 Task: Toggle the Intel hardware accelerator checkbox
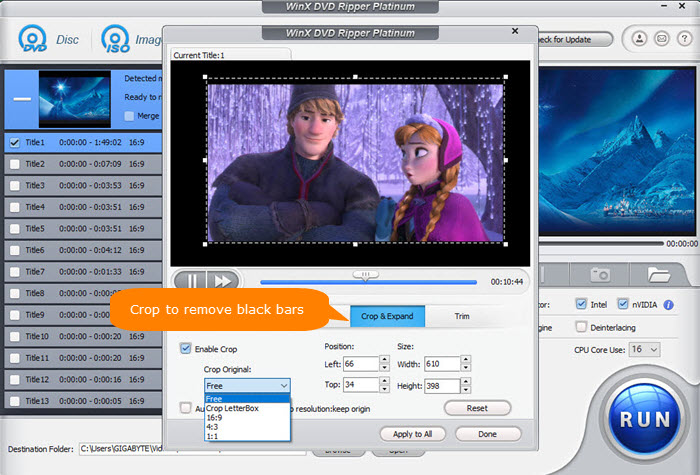(581, 304)
